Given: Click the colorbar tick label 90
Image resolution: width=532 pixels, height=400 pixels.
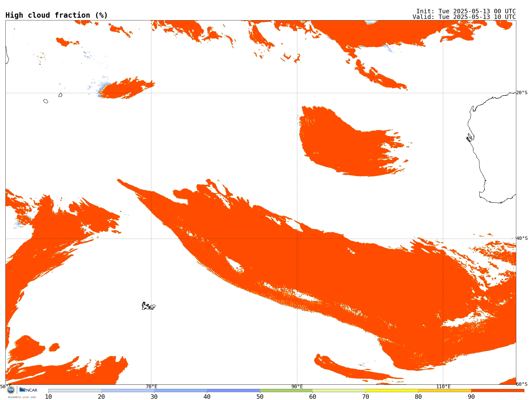Looking at the screenshot, I should (471, 397).
